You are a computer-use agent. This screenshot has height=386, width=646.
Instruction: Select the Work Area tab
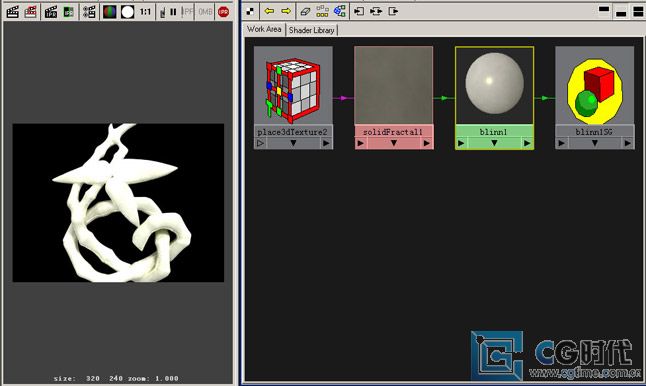pos(264,29)
